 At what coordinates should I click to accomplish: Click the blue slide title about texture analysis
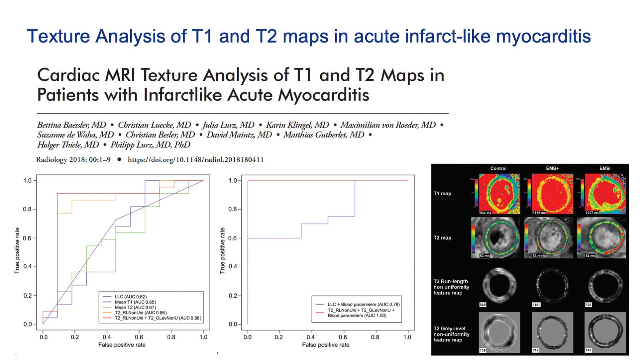coord(308,37)
